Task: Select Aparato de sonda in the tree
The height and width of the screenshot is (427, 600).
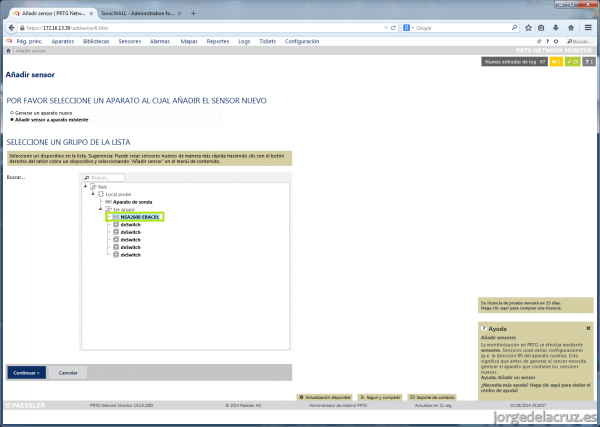Action: pyautogui.click(x=132, y=202)
